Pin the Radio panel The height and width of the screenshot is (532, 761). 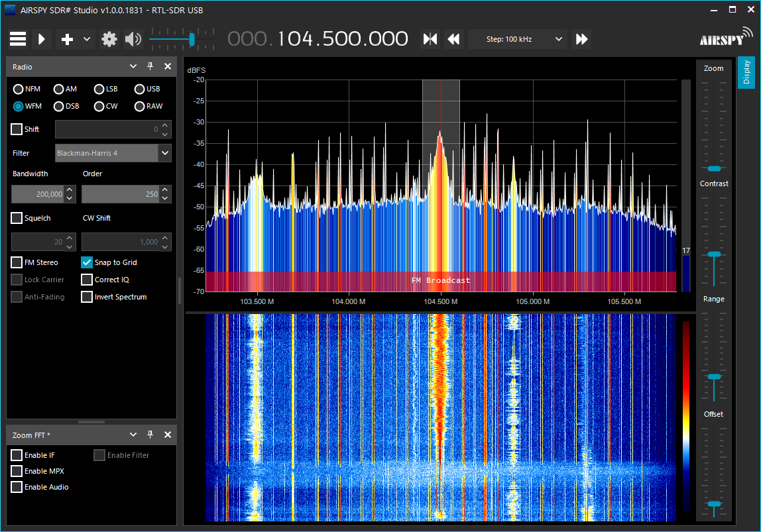click(x=150, y=66)
